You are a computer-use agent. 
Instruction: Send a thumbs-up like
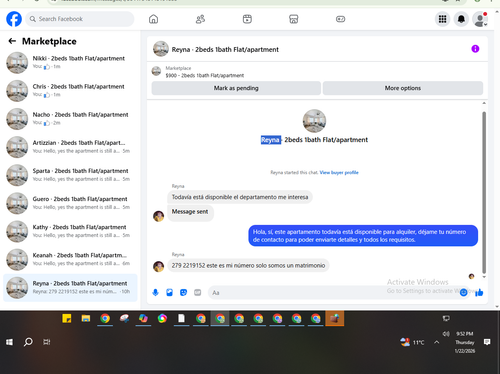[x=479, y=293]
